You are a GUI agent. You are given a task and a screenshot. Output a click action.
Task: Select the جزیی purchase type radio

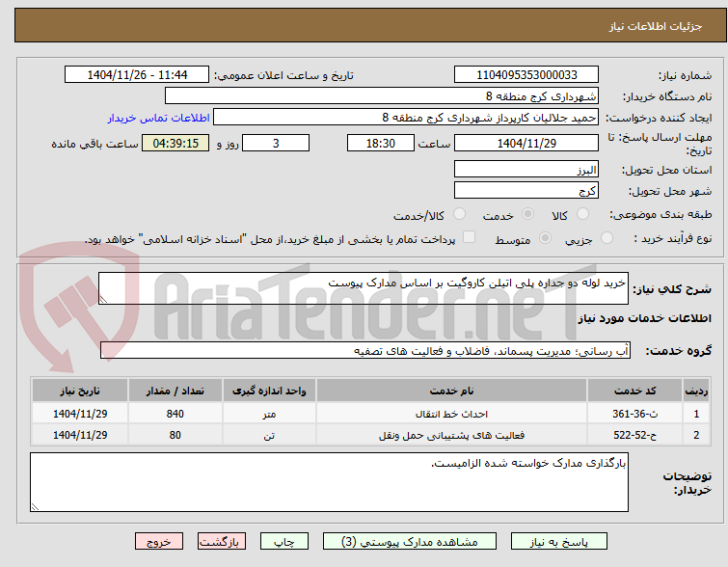[607, 238]
